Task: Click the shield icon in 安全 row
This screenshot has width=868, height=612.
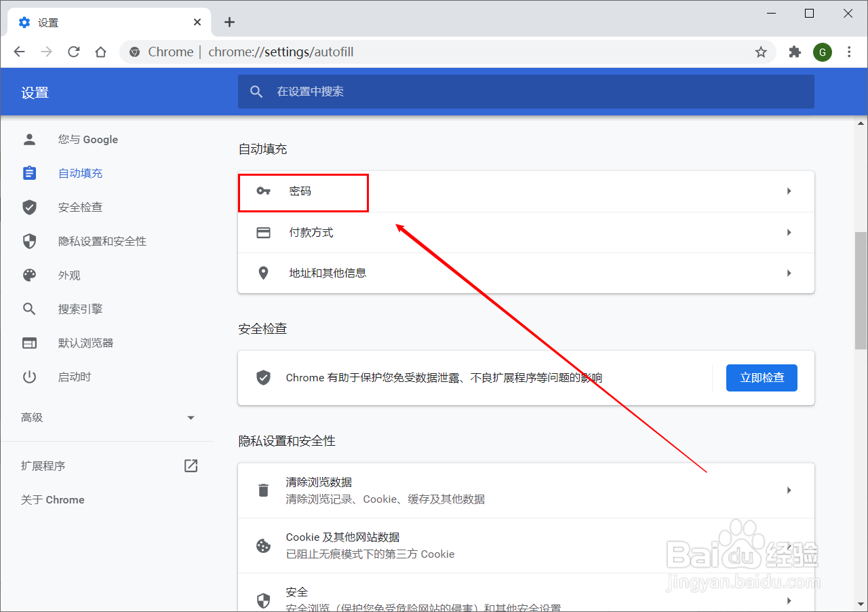Action: pyautogui.click(x=263, y=600)
